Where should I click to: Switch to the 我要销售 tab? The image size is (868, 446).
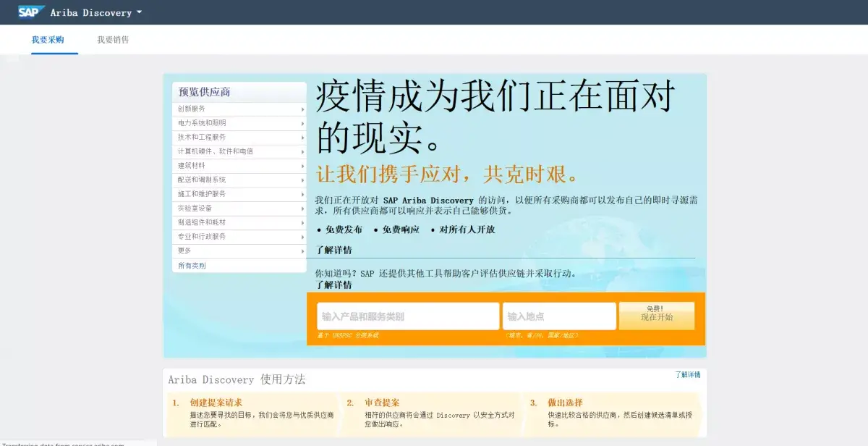pos(113,40)
